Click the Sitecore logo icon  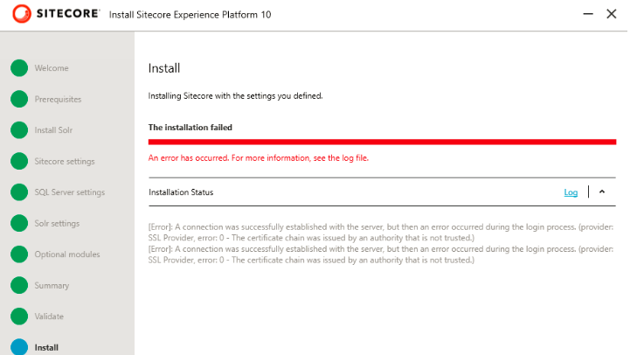coord(21,14)
